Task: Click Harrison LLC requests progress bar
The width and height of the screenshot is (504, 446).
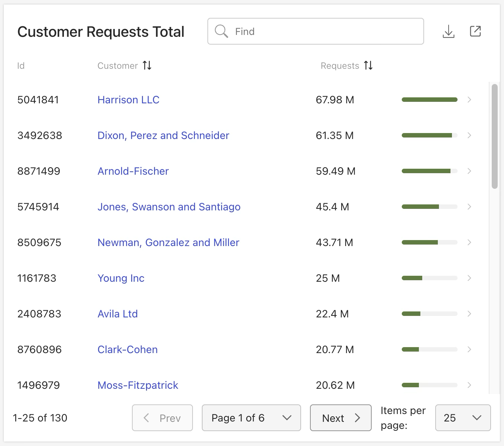Action: pyautogui.click(x=429, y=100)
